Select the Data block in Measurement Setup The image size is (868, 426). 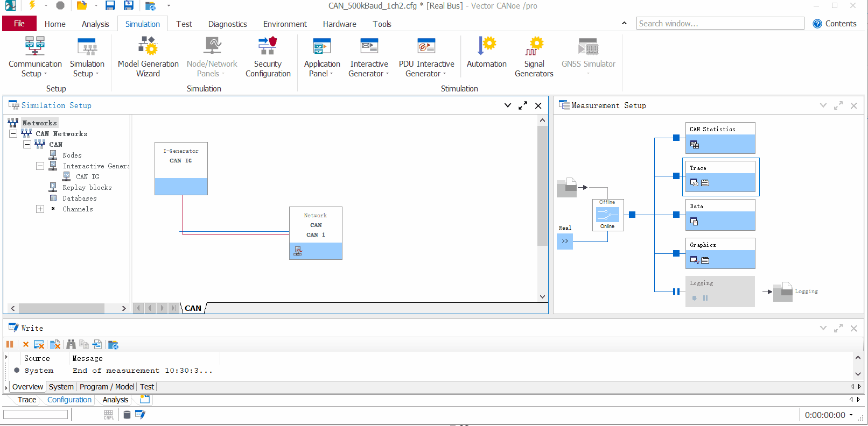pos(720,215)
